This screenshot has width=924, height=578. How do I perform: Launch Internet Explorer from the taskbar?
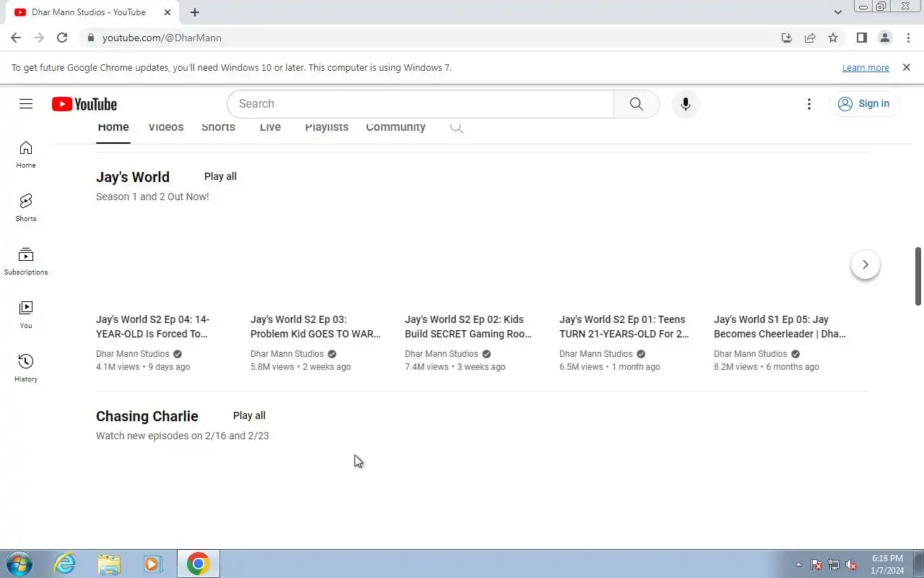tap(65, 564)
